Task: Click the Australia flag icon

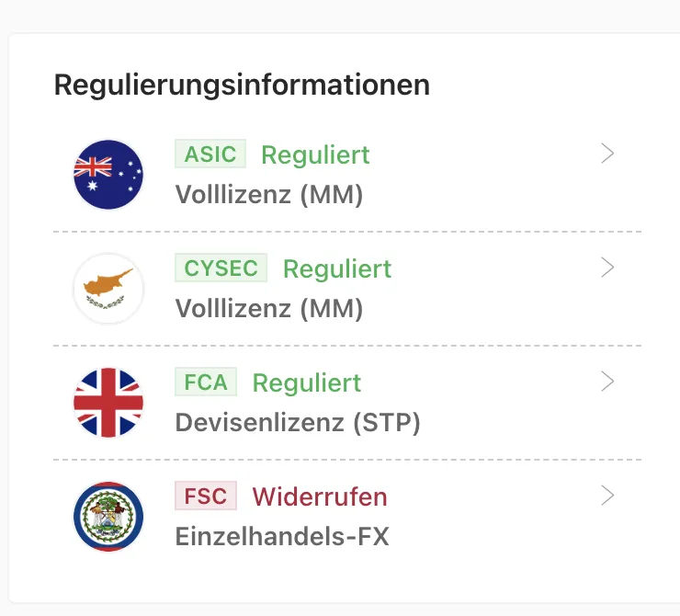Action: 108,175
